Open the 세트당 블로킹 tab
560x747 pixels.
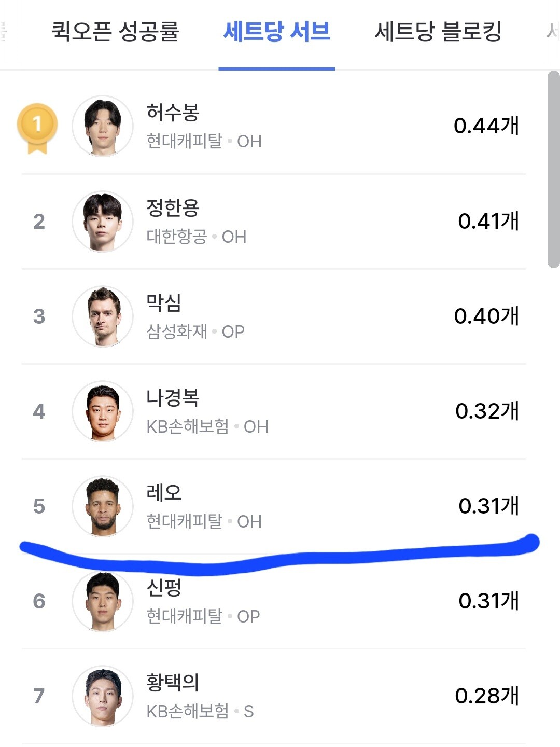click(438, 31)
